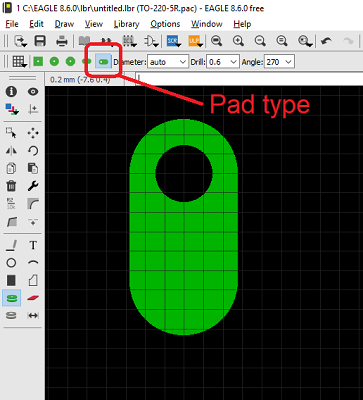Expand the Drill size dropdown

click(x=223, y=62)
